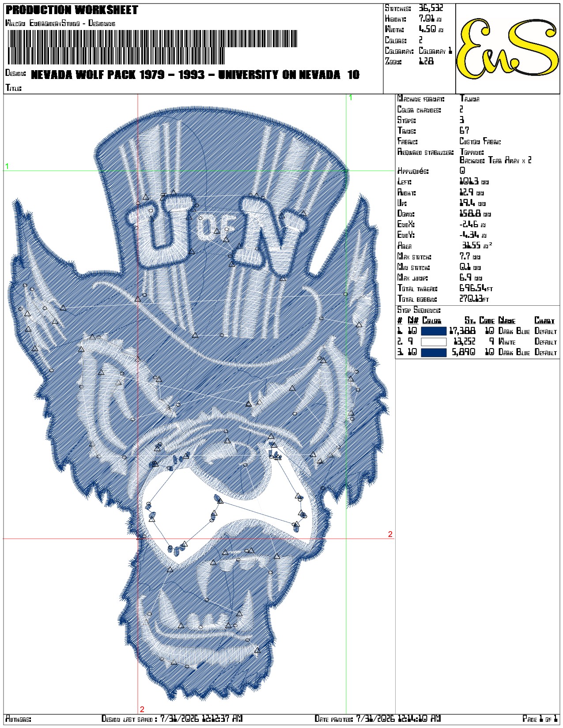Click the Total bobbin value '270.13ft'
This screenshot has height=728, width=563.
pyautogui.click(x=474, y=299)
